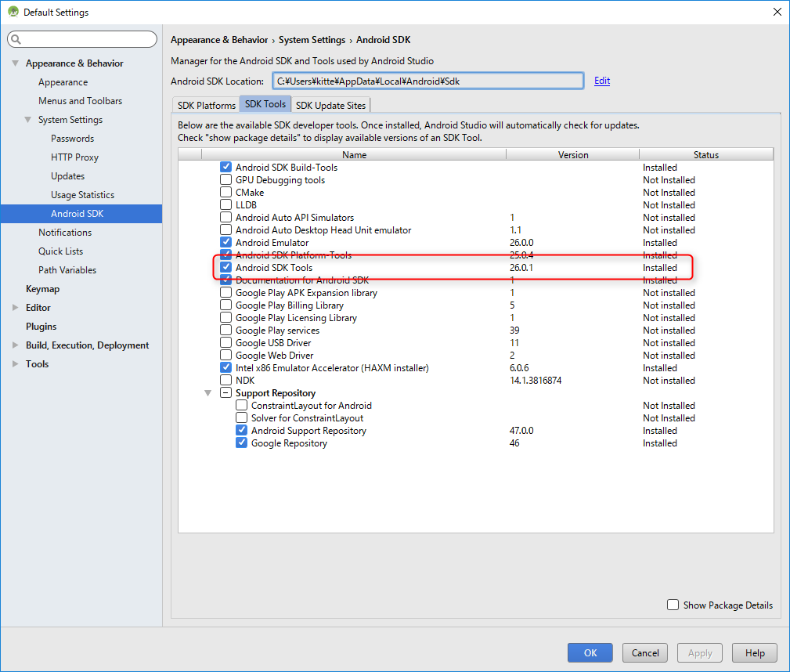
Task: Uncheck Android Emulator package
Action: tap(225, 242)
